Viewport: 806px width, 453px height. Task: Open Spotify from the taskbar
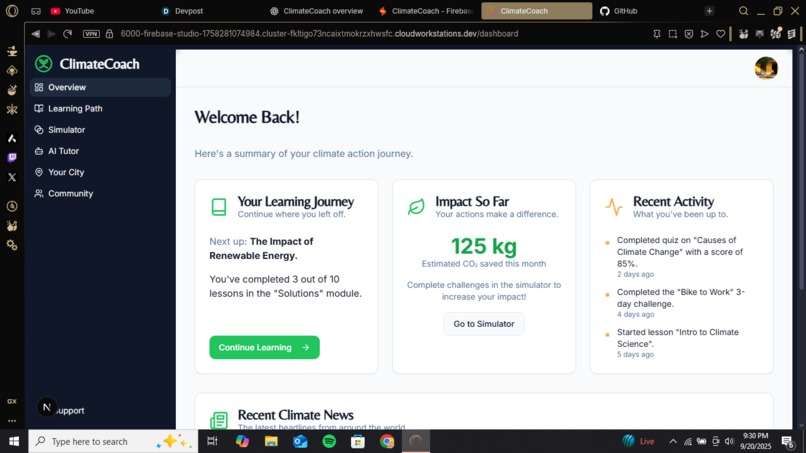point(329,441)
